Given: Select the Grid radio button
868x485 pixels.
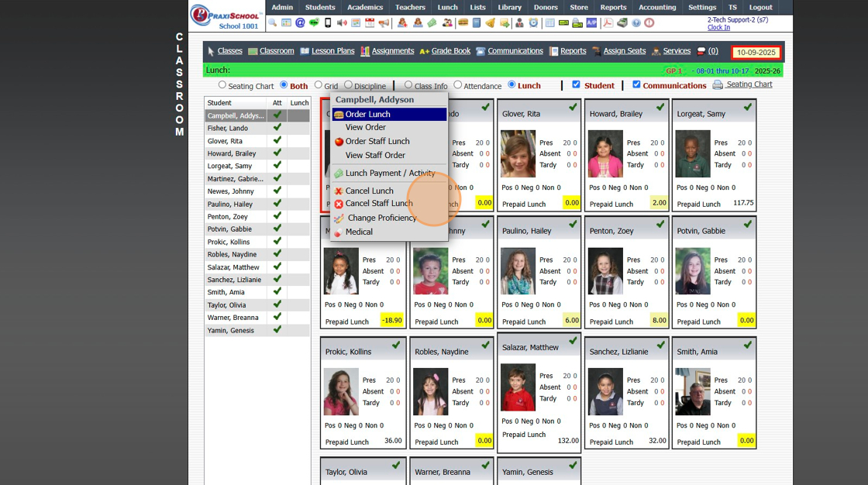Looking at the screenshot, I should tap(319, 84).
